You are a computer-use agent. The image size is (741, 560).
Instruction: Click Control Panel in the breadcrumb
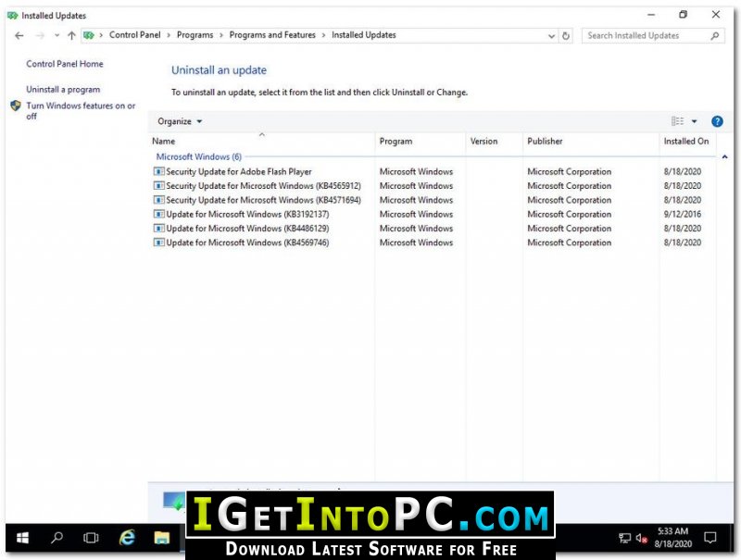point(134,35)
